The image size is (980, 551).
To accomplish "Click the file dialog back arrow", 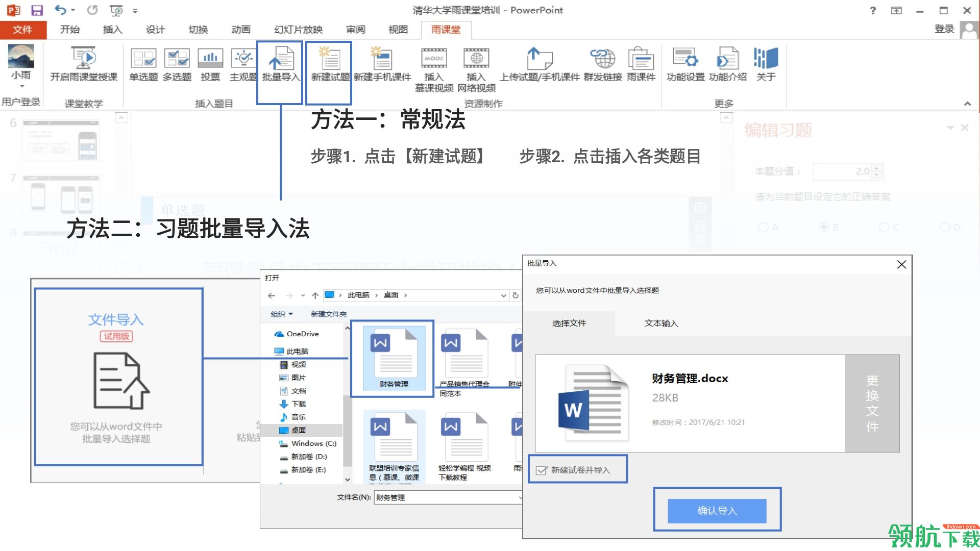I will coord(272,295).
